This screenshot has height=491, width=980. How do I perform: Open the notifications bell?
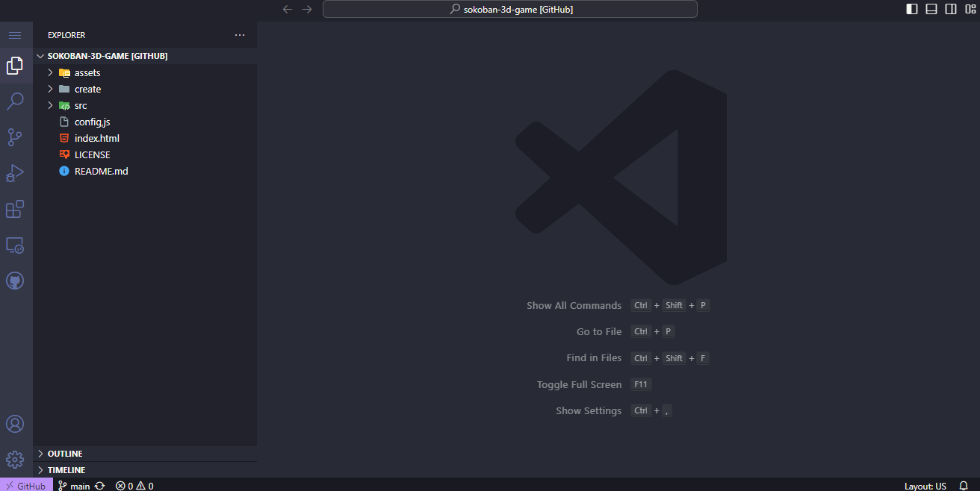point(964,486)
